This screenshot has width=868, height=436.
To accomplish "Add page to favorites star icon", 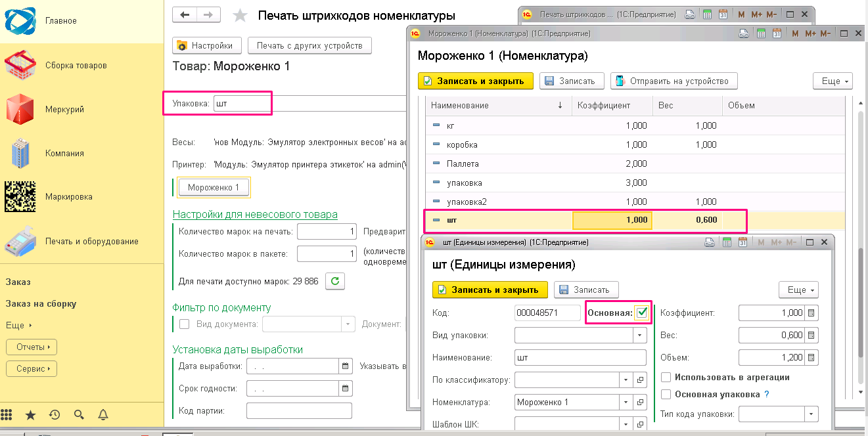I will click(240, 15).
